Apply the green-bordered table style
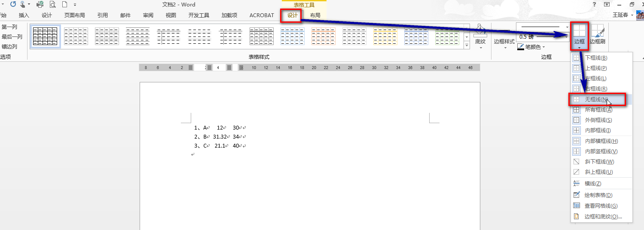 (x=447, y=36)
